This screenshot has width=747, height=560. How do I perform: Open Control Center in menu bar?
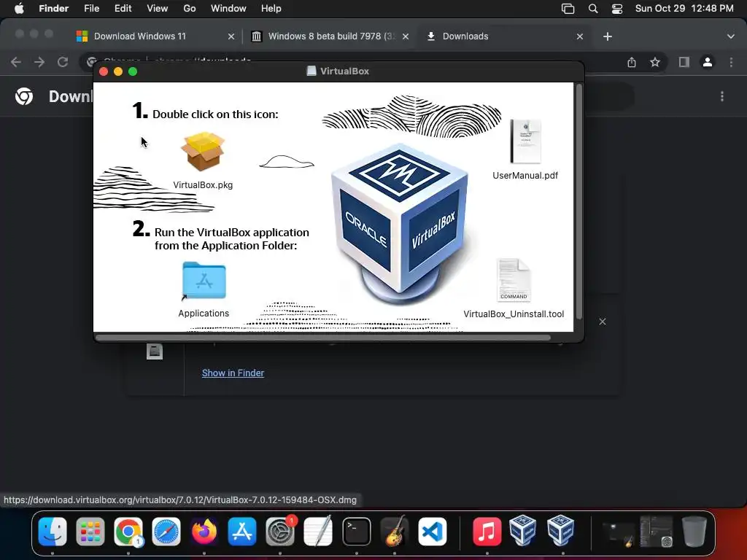(617, 9)
